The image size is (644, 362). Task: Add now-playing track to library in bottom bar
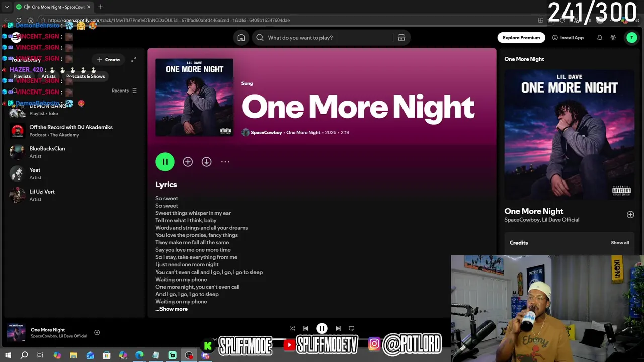pyautogui.click(x=97, y=332)
